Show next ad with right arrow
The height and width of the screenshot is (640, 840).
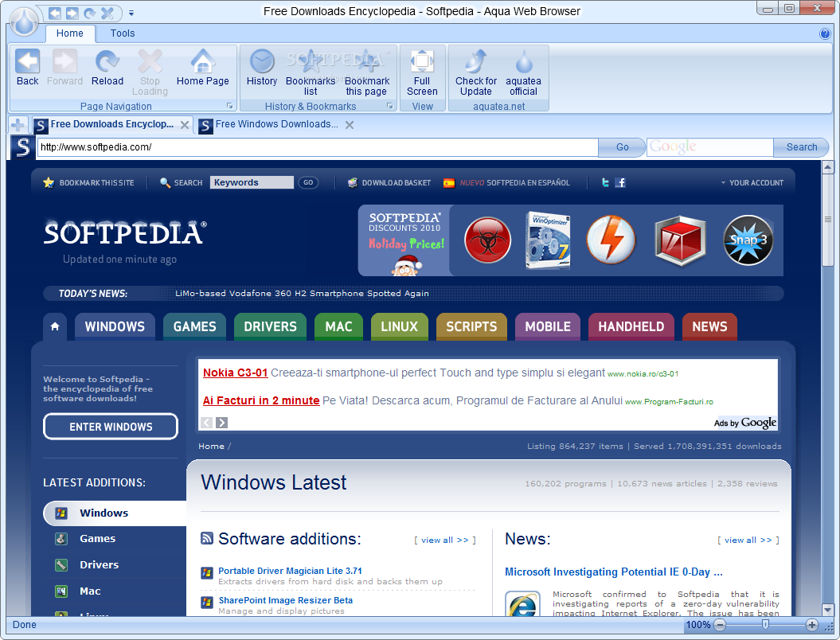pyautogui.click(x=222, y=423)
